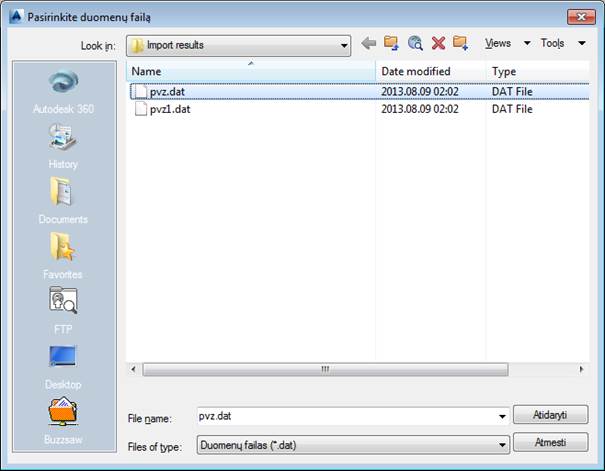The width and height of the screenshot is (605, 471).
Task: Click the Back arrow toolbar icon
Action: pyautogui.click(x=369, y=43)
